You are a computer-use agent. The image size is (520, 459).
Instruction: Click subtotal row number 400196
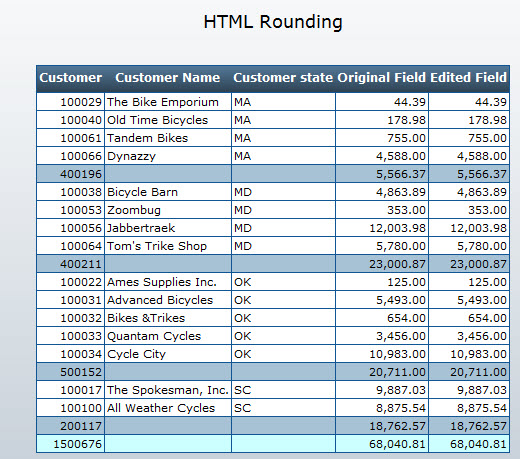[71, 174]
